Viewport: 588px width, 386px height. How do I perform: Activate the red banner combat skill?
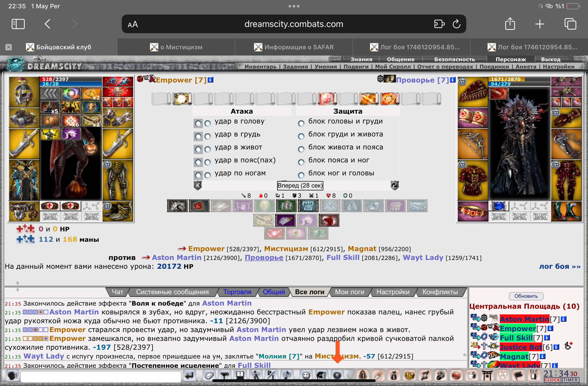(199, 206)
